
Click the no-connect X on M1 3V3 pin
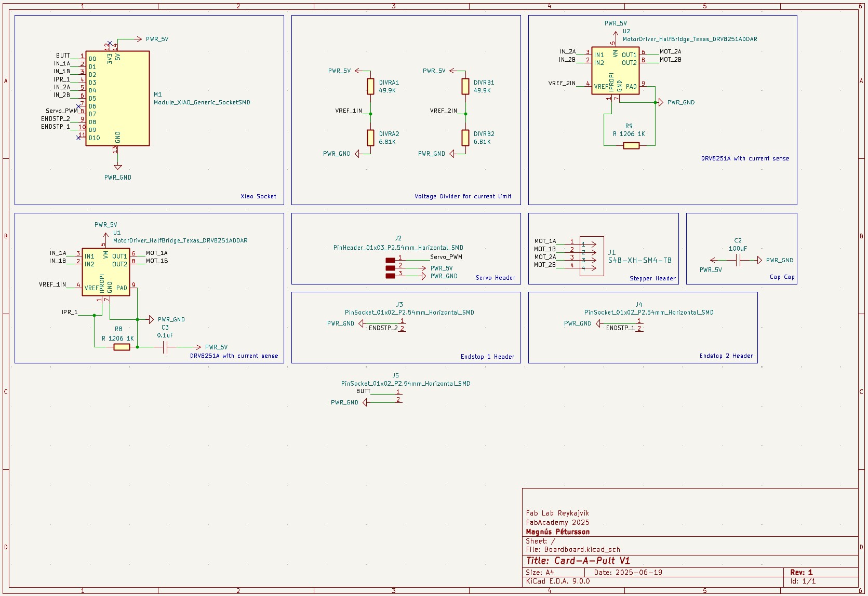(110, 44)
